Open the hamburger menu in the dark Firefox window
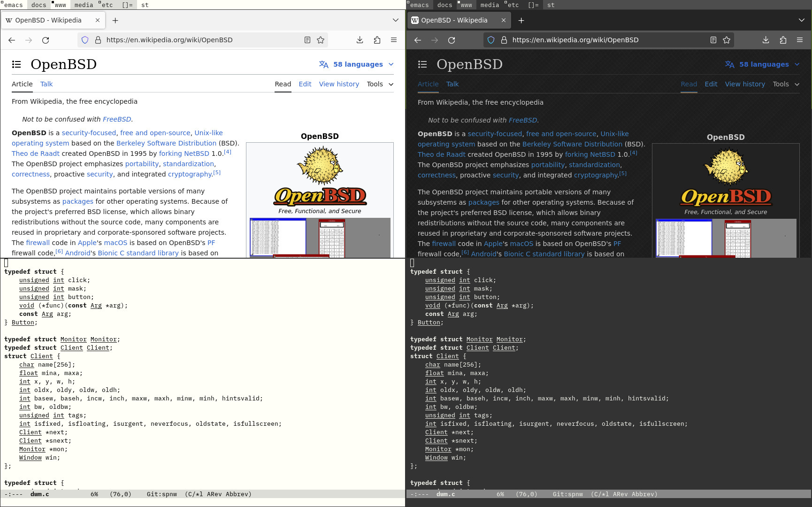Viewport: 812px width, 507px height. point(800,40)
